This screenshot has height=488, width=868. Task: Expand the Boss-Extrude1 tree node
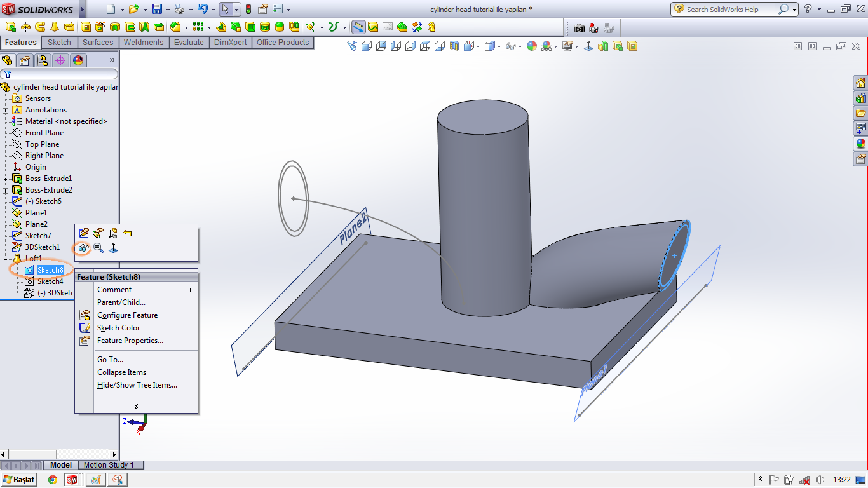pos(6,179)
